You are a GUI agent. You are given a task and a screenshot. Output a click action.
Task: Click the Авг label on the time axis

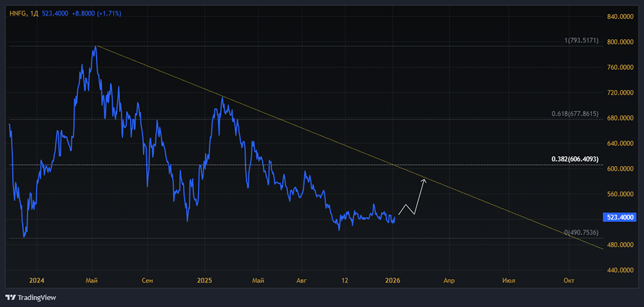(x=302, y=281)
